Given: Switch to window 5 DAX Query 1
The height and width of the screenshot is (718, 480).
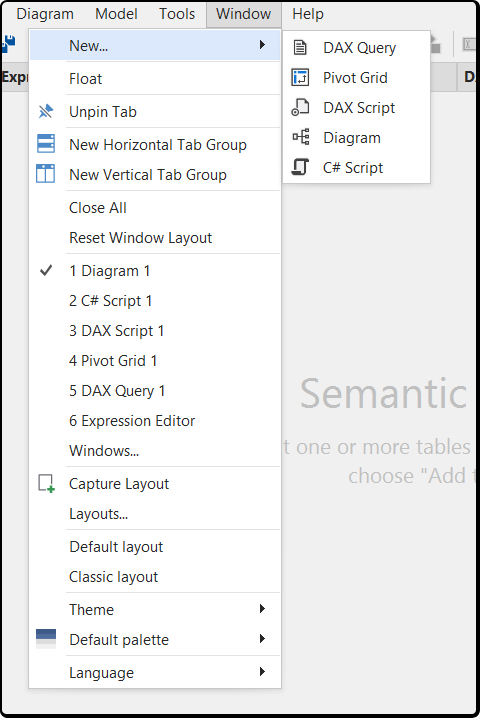Looking at the screenshot, I should click(x=155, y=391).
